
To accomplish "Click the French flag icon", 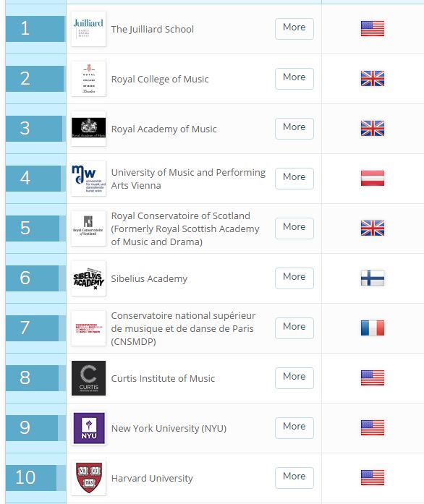I will pyautogui.click(x=373, y=328).
